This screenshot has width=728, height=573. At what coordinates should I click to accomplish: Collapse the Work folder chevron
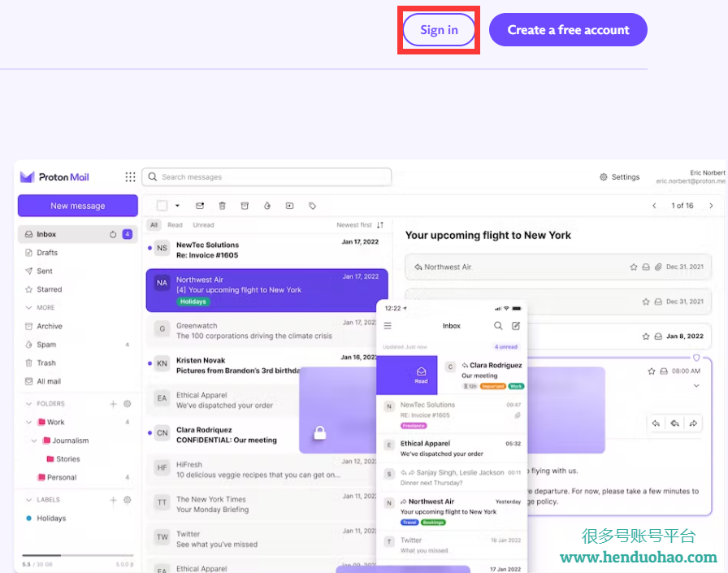28,422
